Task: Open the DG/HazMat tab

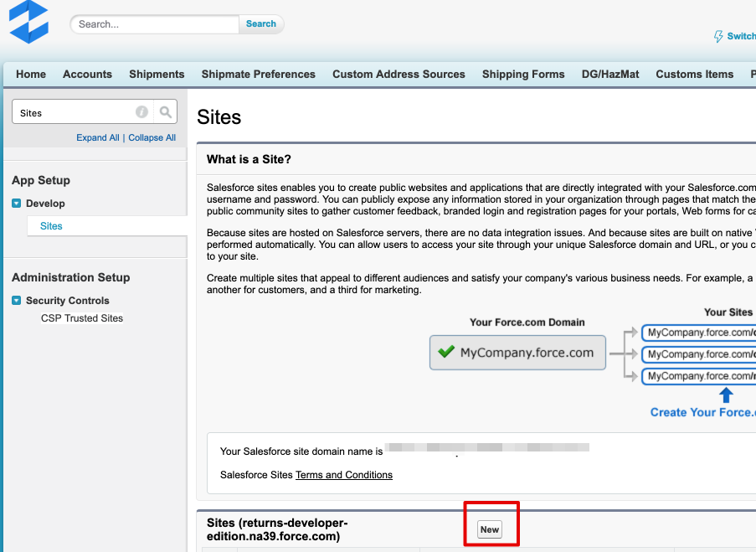Action: coord(610,75)
